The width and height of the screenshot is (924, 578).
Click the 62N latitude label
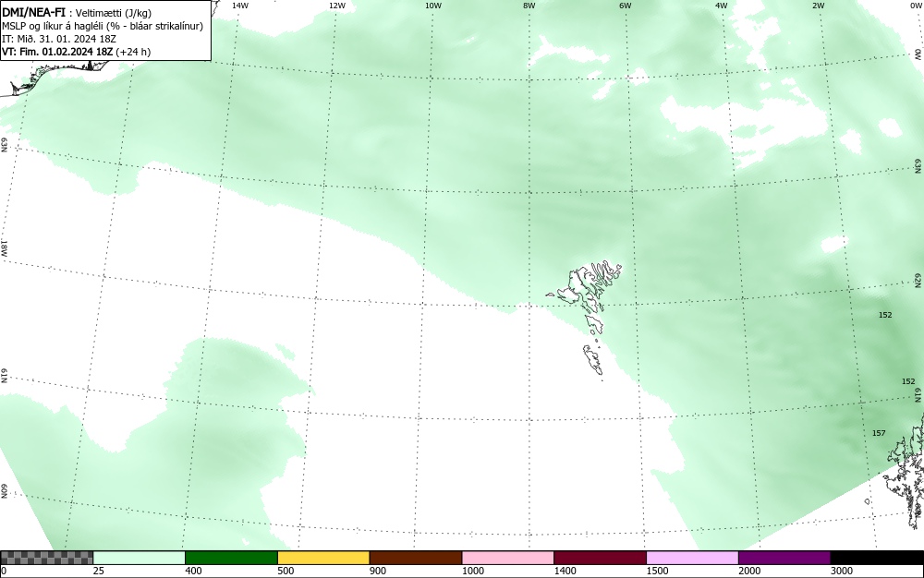[918, 282]
